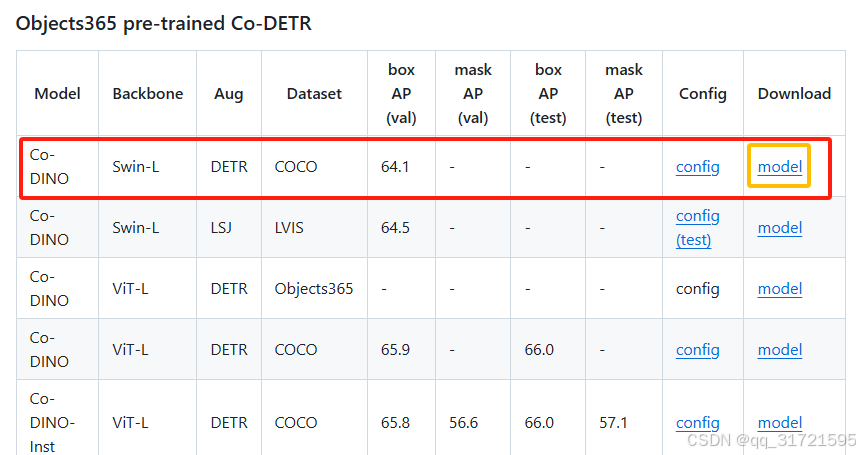Open config link in the 65.9 box AP row
860x455 pixels.
(x=697, y=350)
